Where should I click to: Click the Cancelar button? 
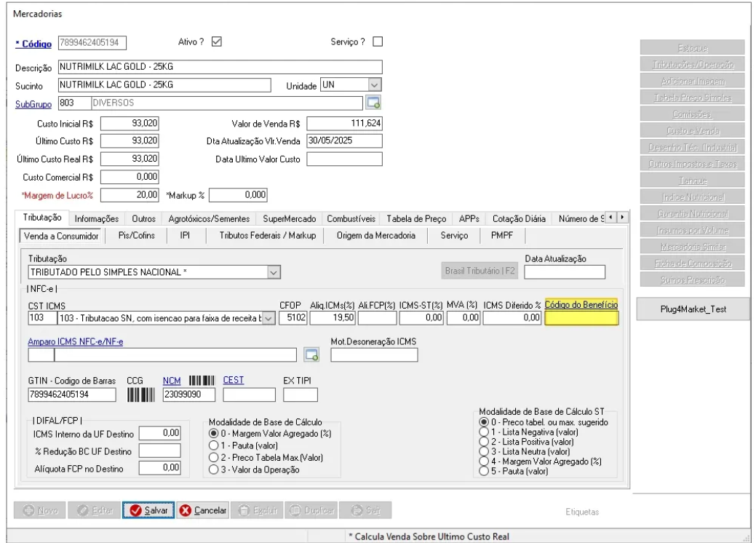(x=203, y=510)
